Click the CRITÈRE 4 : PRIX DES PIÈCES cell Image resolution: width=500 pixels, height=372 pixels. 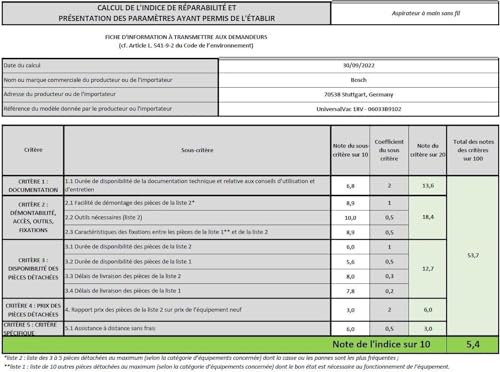tap(33, 310)
